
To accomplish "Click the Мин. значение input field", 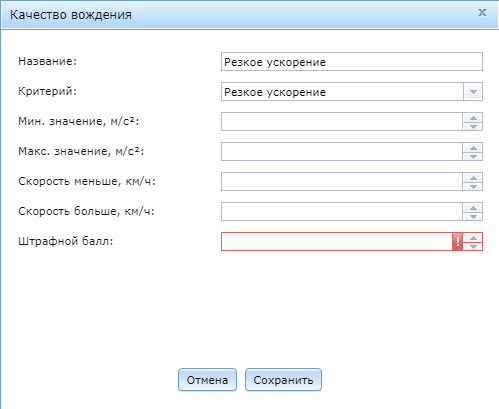I will click(342, 121).
